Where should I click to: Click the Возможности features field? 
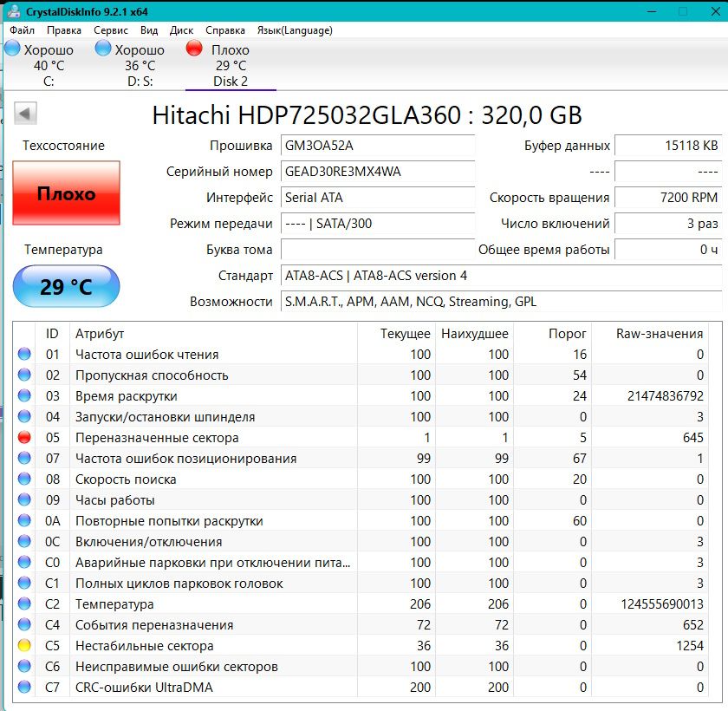(x=502, y=302)
